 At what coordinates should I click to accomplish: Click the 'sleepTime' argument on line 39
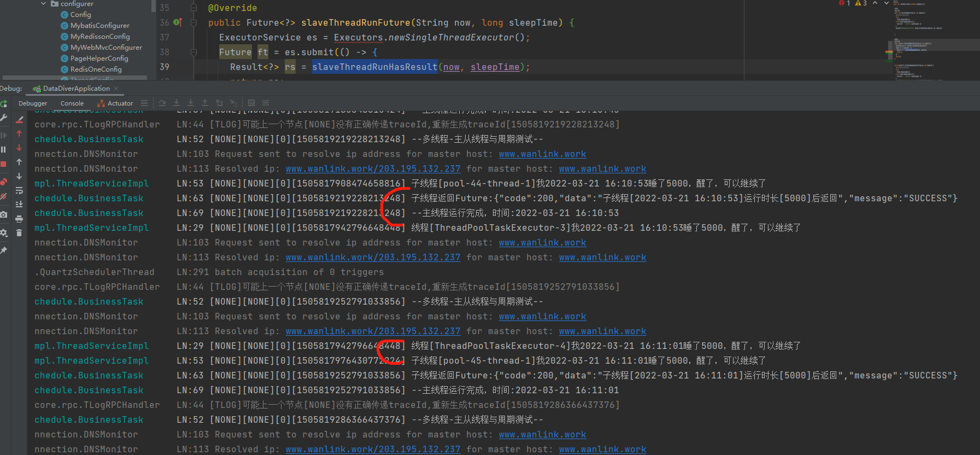point(495,67)
